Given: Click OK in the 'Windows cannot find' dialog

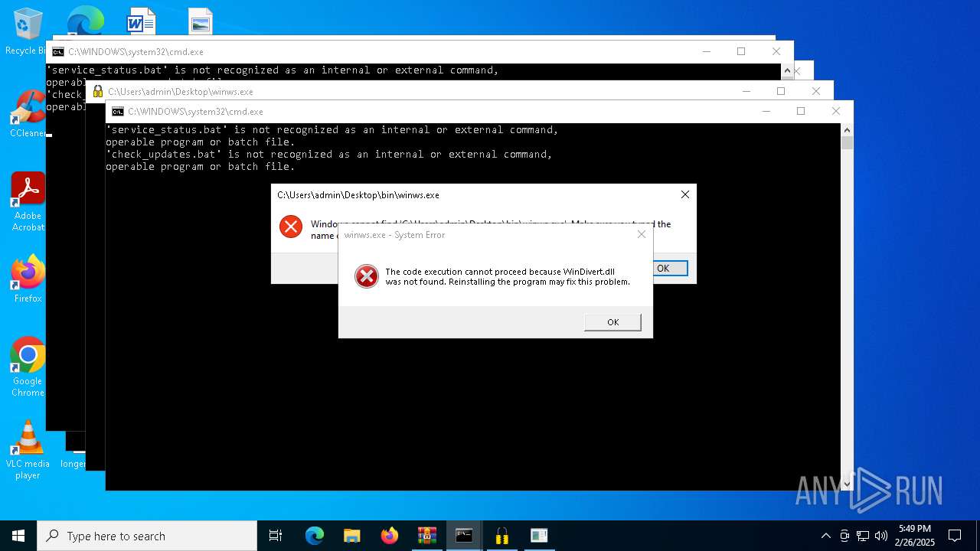Looking at the screenshot, I should click(x=663, y=268).
